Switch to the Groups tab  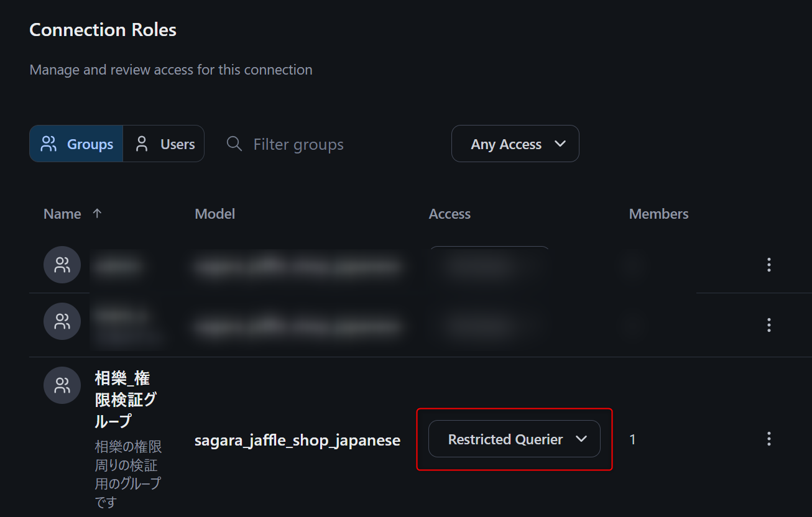[x=76, y=144]
